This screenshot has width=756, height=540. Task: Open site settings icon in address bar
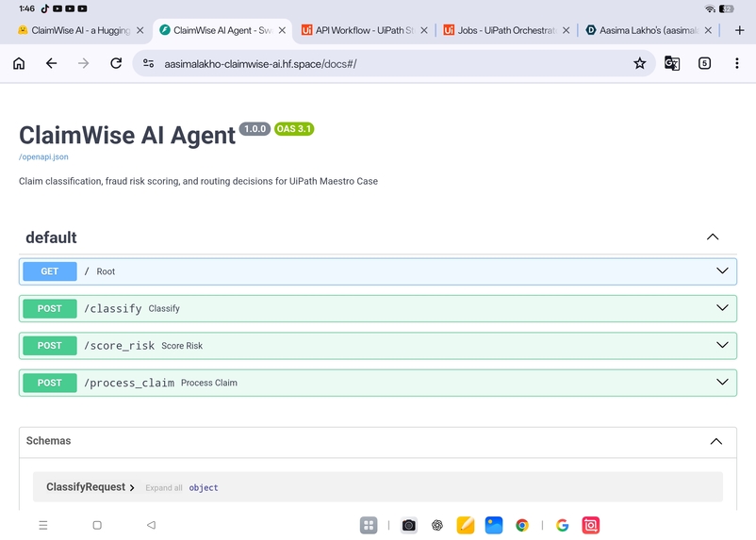[x=149, y=63]
